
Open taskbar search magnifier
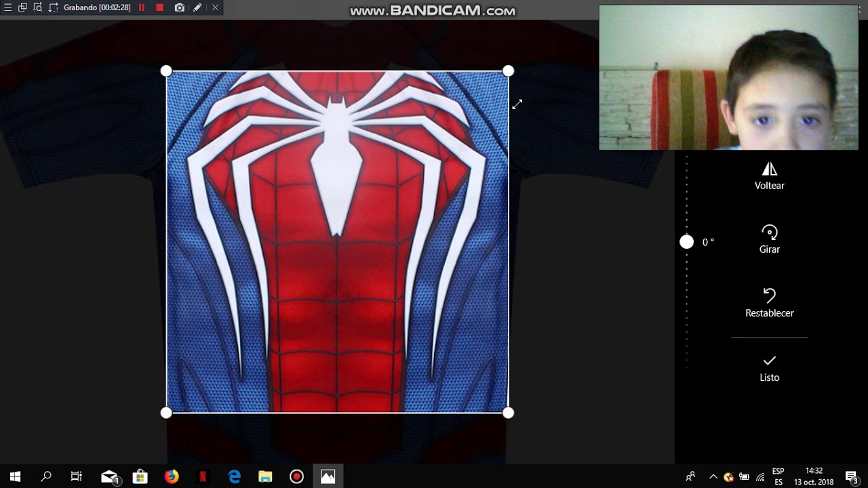pos(46,476)
